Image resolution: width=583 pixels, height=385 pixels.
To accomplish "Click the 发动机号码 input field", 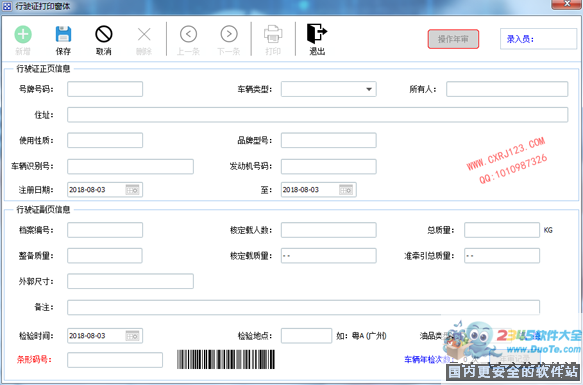I will (x=328, y=166).
